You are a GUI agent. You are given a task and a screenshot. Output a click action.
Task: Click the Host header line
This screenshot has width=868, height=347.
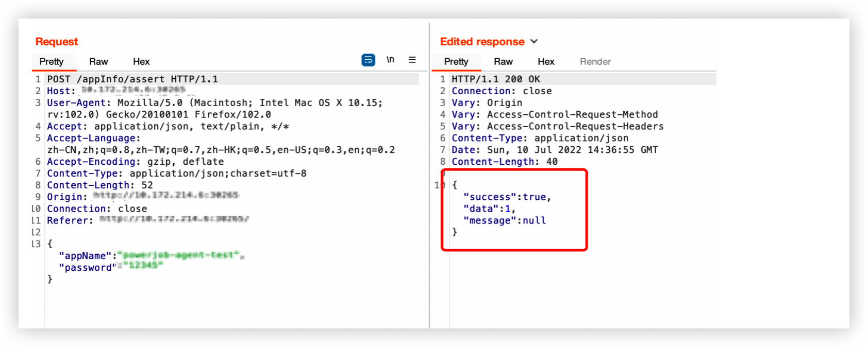click(x=116, y=91)
